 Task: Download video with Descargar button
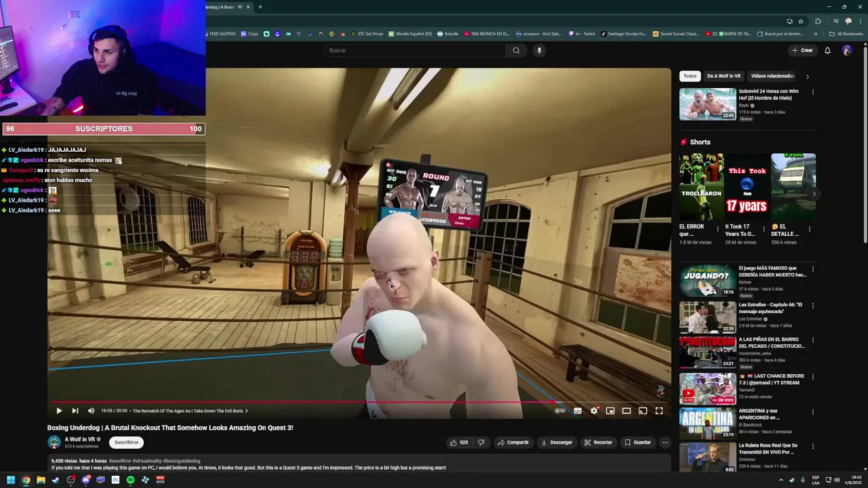(x=556, y=443)
